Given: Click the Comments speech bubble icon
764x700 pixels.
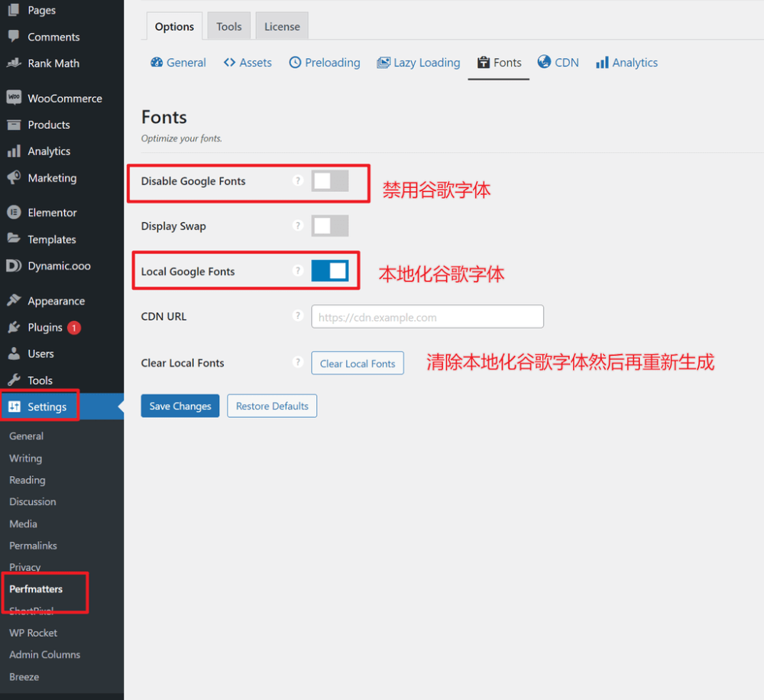Looking at the screenshot, I should coord(14,36).
